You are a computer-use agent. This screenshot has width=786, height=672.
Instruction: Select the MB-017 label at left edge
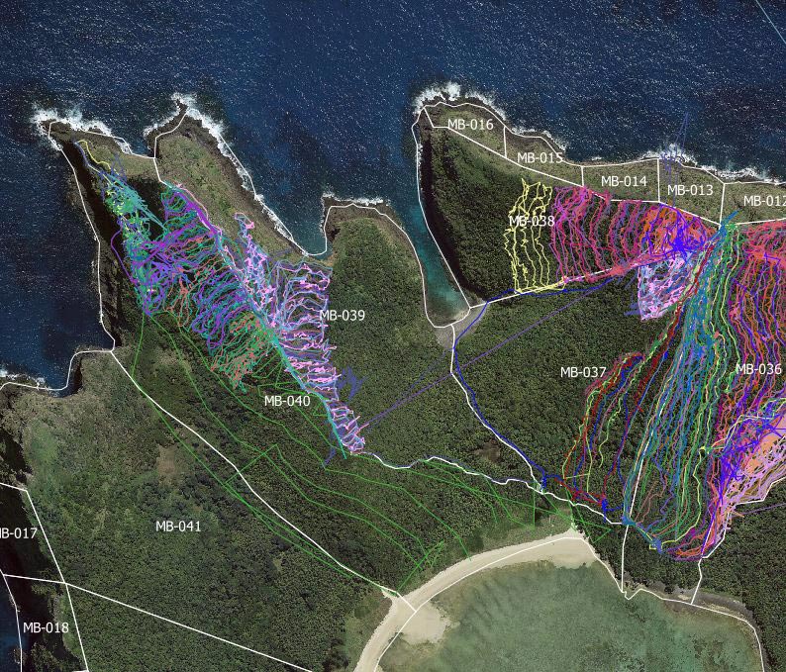(x=17, y=533)
